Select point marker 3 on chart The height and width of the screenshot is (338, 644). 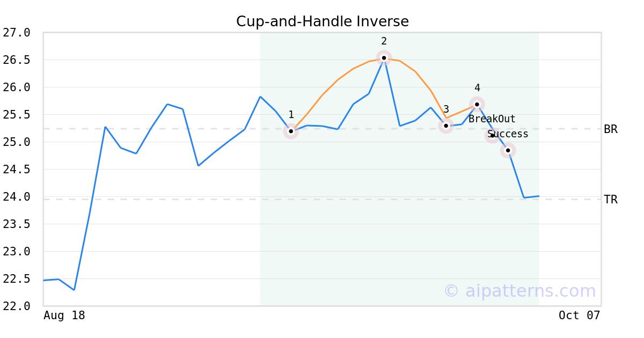(446, 126)
